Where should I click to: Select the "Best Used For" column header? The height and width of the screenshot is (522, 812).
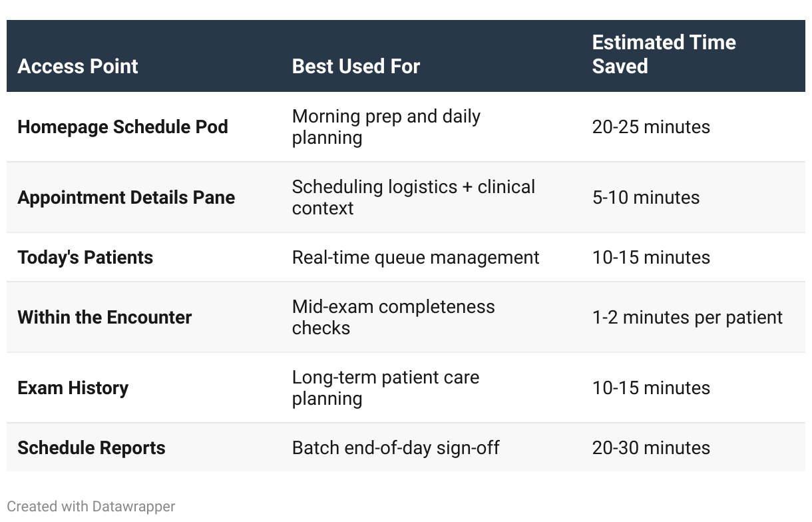(356, 67)
